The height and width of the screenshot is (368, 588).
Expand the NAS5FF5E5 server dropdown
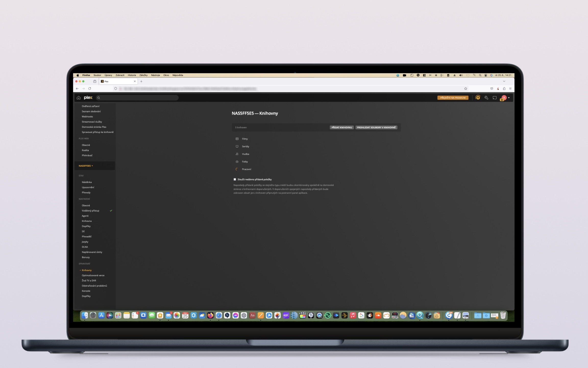86,166
